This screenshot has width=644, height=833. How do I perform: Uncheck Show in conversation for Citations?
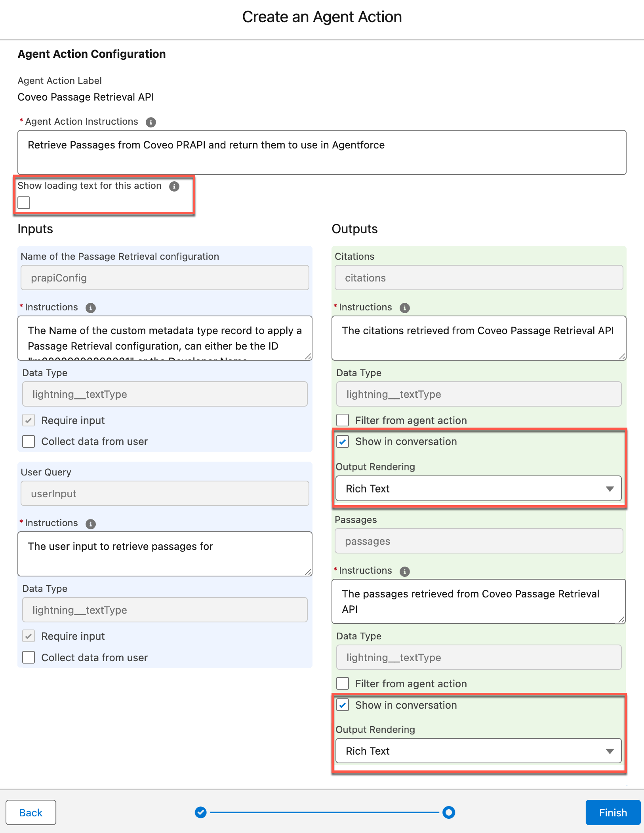coord(343,441)
